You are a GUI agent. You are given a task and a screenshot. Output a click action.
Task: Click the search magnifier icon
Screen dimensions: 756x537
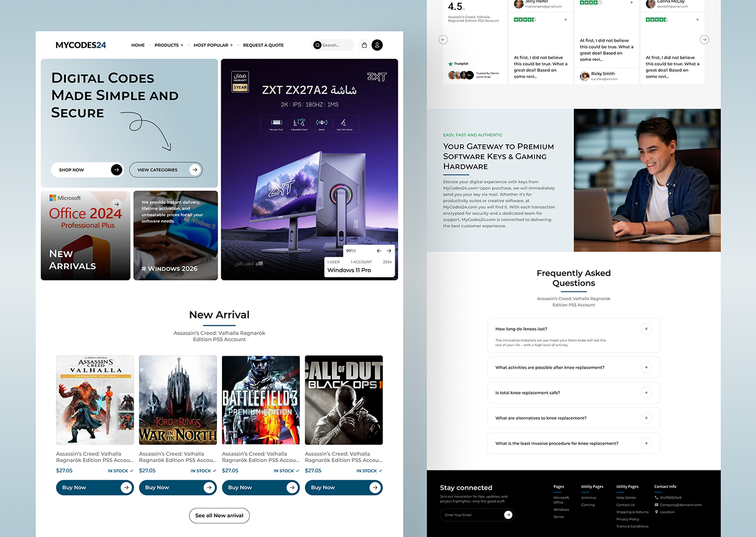pos(318,45)
